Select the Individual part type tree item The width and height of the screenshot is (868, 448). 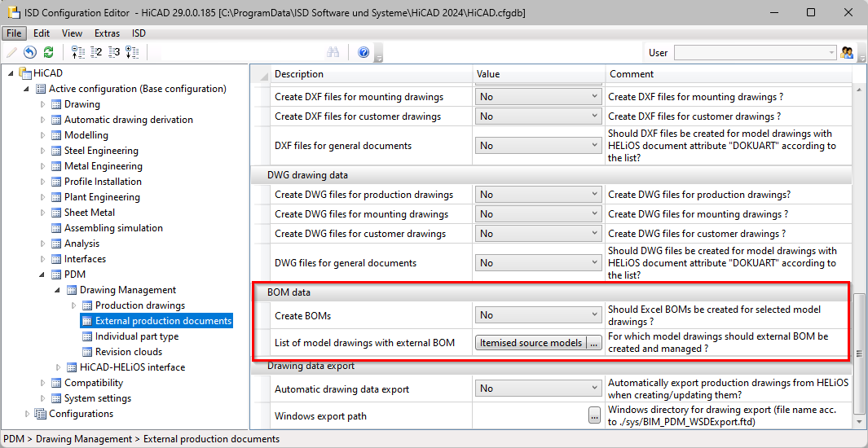[x=137, y=336]
